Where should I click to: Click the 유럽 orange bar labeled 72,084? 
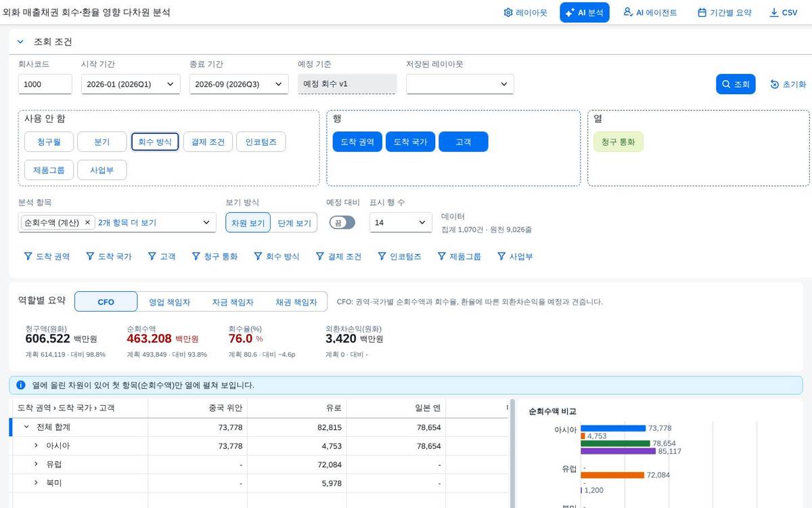(612, 475)
